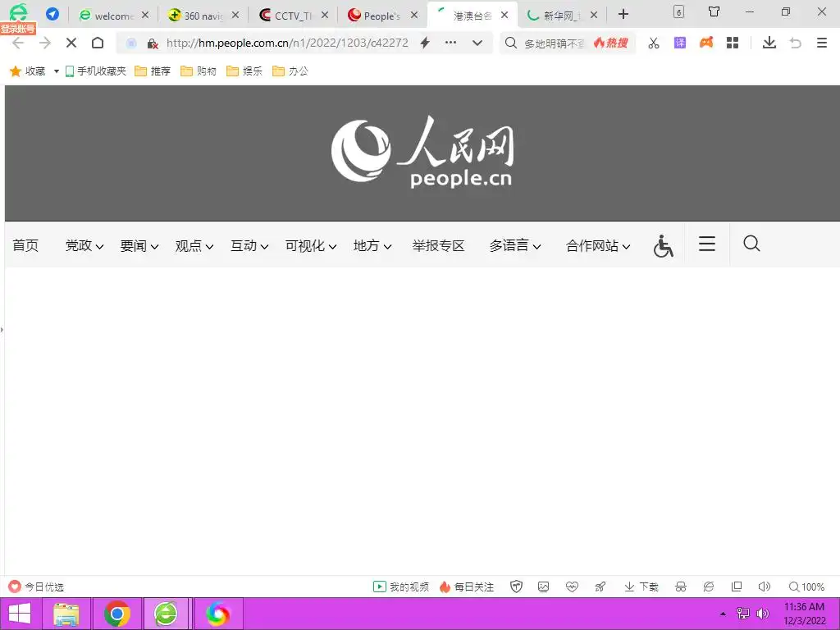
Task: Expand the 互动 navigation menu
Action: pos(249,246)
